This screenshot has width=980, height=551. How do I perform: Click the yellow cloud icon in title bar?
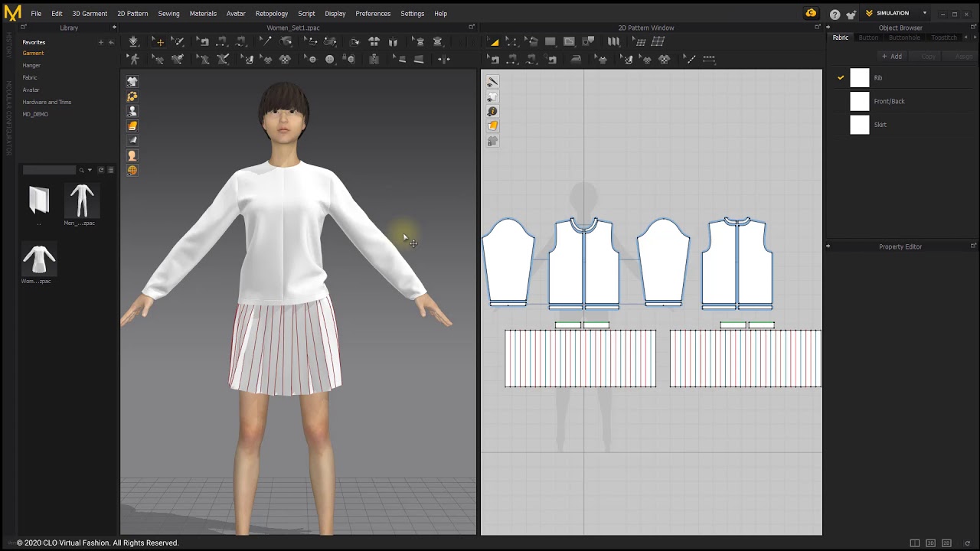[811, 13]
